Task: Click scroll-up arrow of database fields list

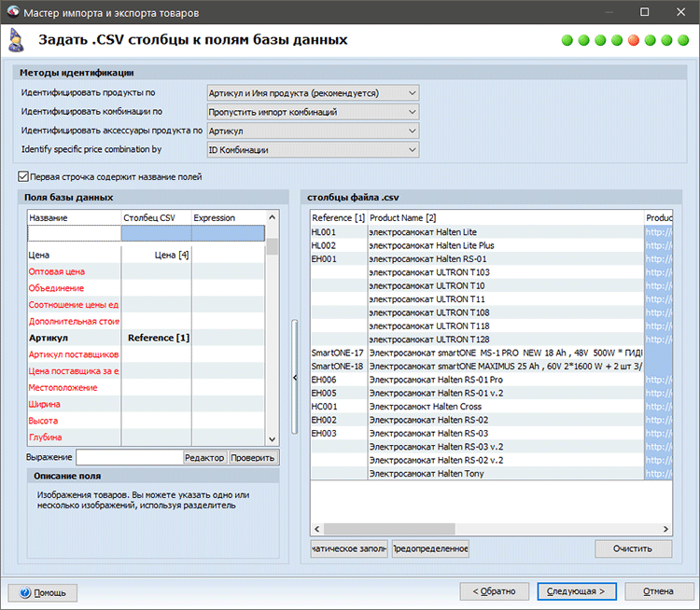Action: (x=273, y=217)
